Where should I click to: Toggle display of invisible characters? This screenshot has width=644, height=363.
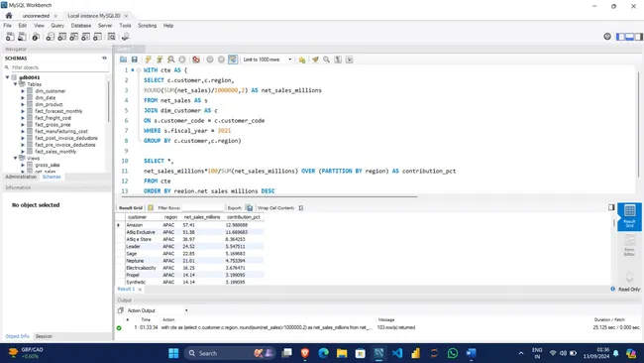(x=338, y=60)
